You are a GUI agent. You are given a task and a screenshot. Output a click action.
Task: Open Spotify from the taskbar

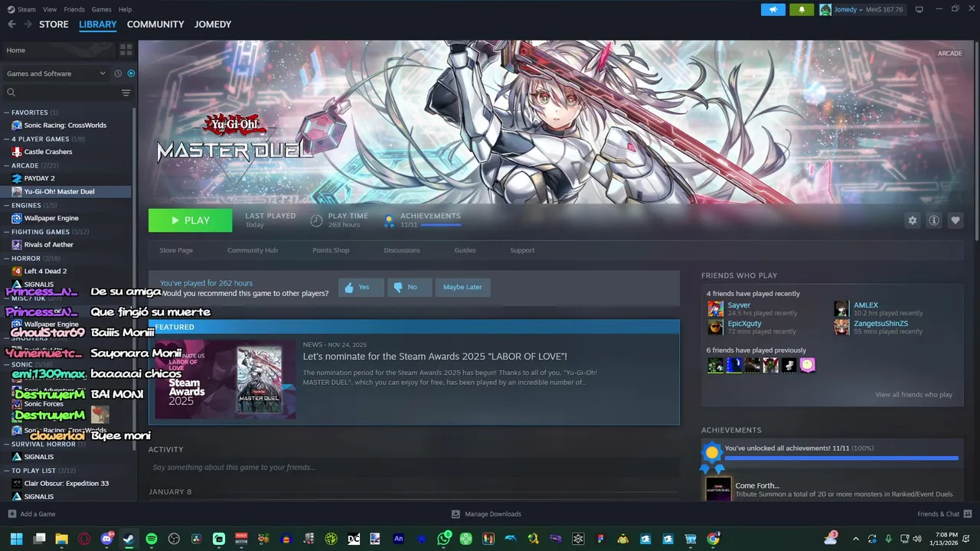151,539
